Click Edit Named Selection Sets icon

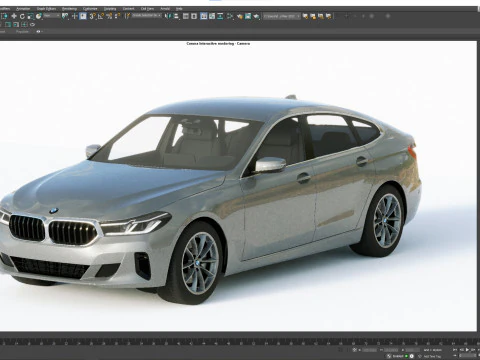click(x=128, y=16)
